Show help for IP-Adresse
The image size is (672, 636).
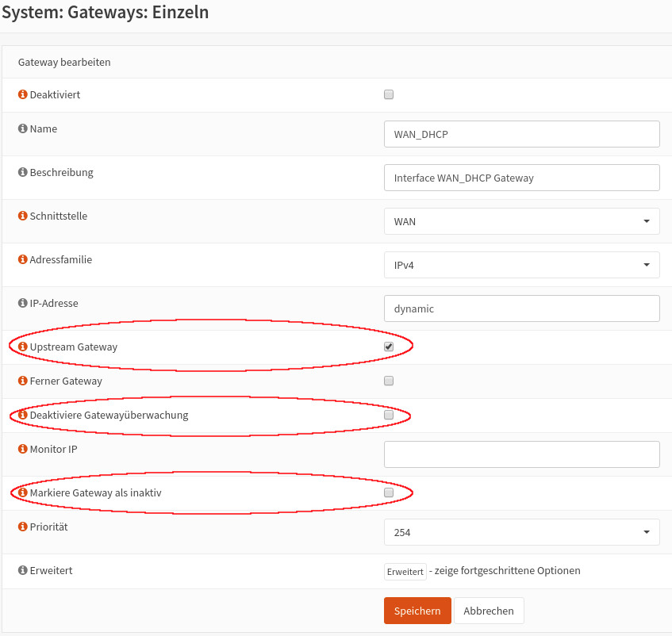pyautogui.click(x=23, y=303)
